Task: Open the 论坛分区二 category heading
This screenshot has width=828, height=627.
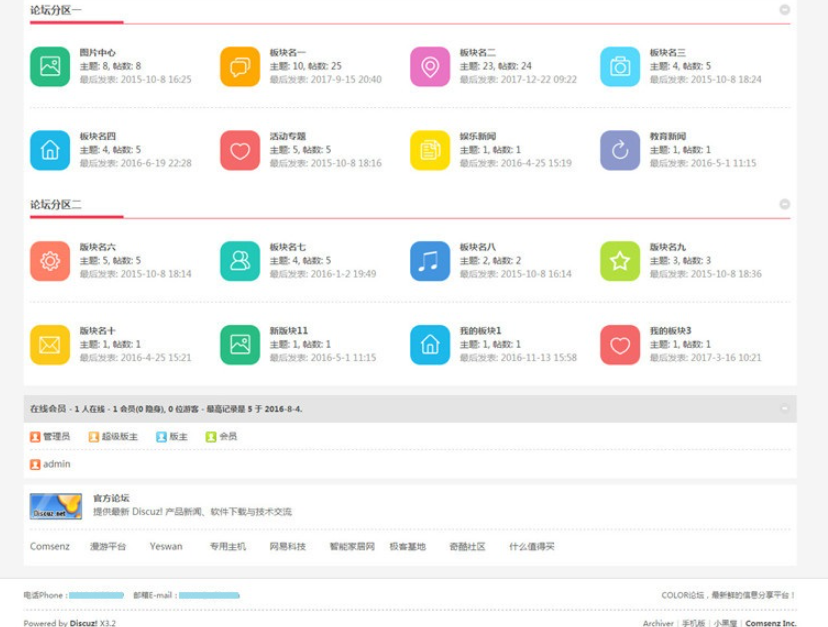Action: [56, 204]
